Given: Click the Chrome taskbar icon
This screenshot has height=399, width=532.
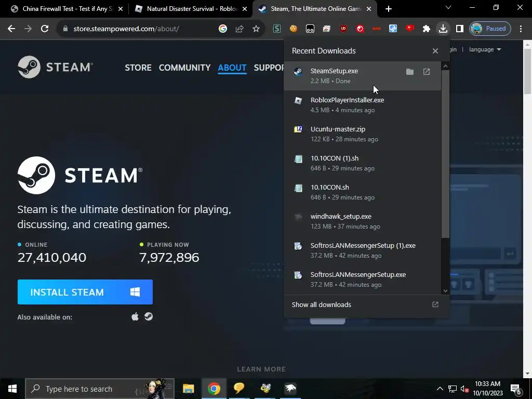Looking at the screenshot, I should [214, 389].
